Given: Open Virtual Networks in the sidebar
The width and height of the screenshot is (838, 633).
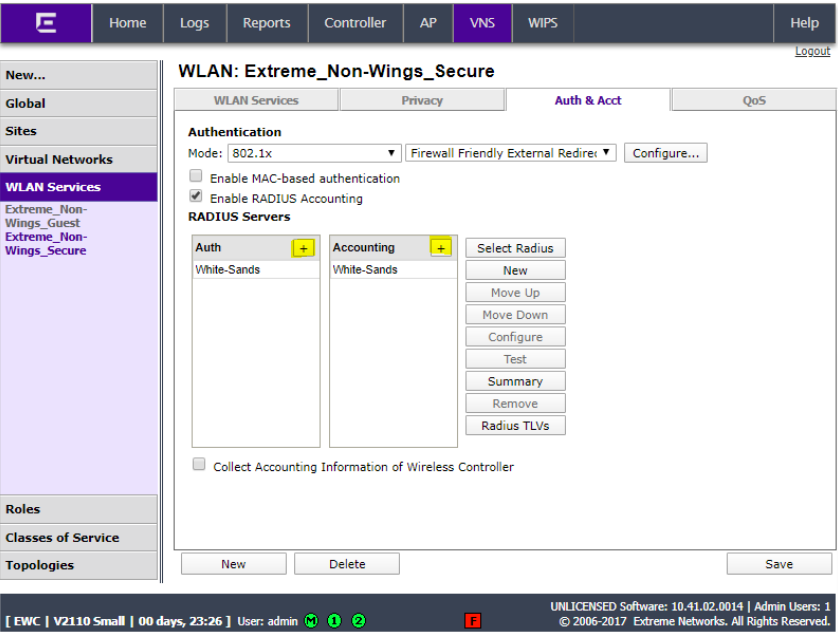Looking at the screenshot, I should coord(79,159).
